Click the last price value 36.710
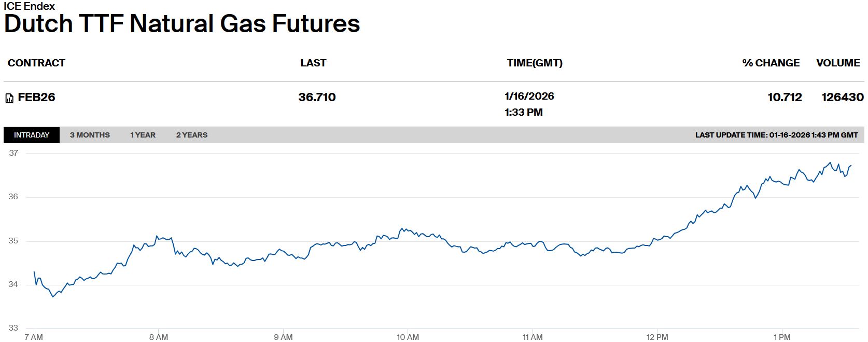The width and height of the screenshot is (868, 342). (317, 98)
